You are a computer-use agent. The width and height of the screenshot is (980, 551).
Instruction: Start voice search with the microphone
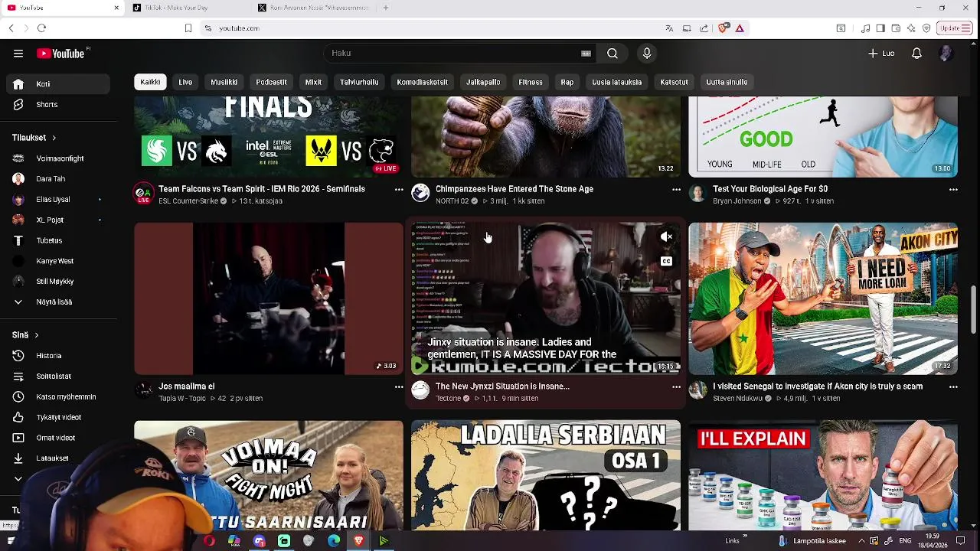(647, 54)
